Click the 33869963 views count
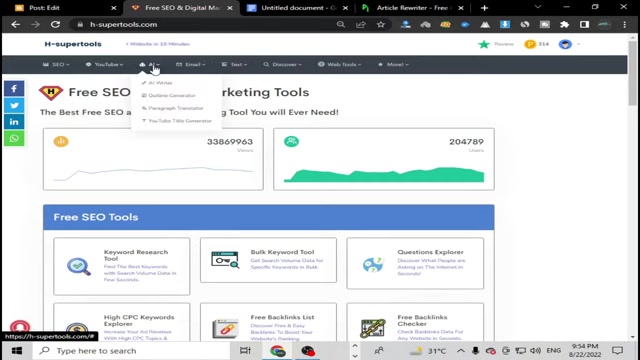Screen dimensions: 640x360 click(230, 142)
